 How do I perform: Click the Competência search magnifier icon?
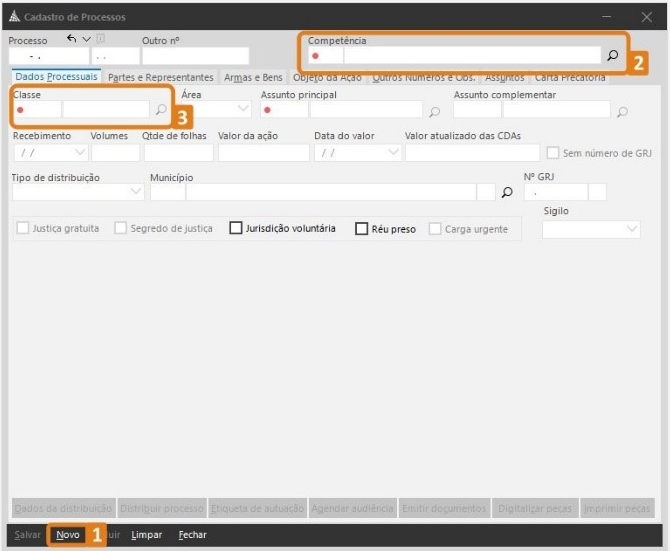pos(612,56)
